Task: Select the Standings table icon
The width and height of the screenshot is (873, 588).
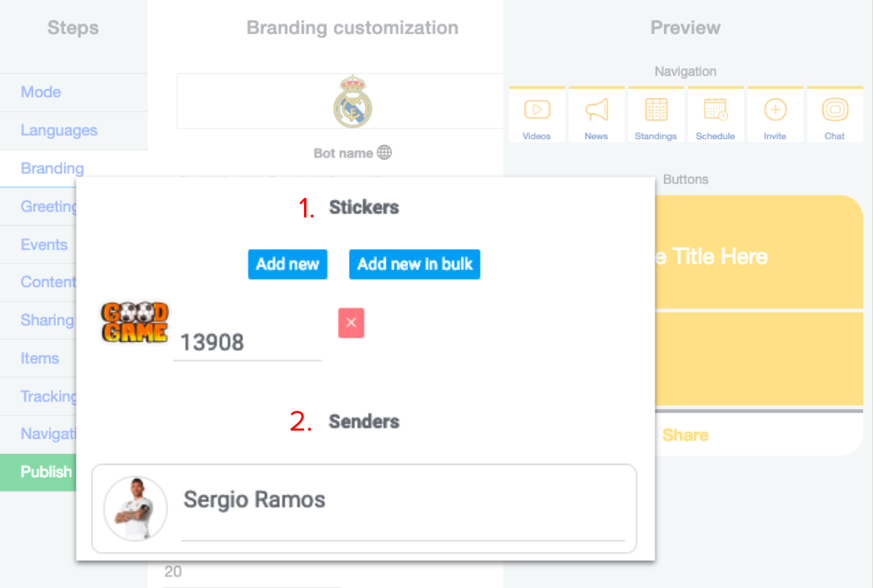Action: pos(656,110)
